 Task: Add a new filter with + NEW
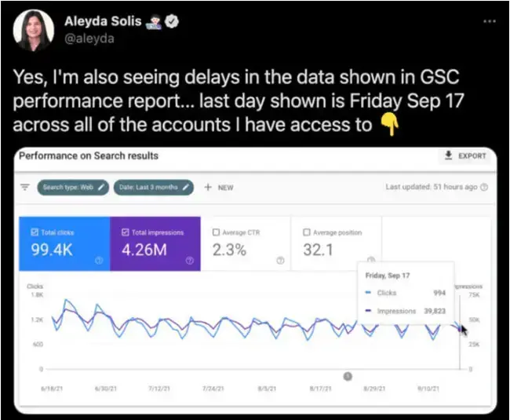click(x=219, y=188)
